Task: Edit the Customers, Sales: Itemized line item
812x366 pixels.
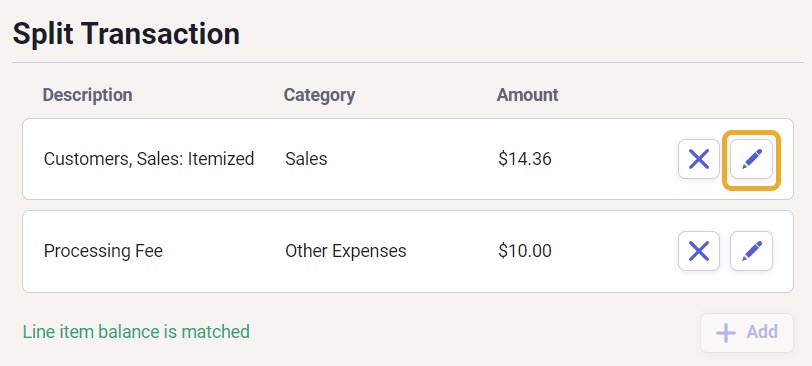Action: (751, 159)
